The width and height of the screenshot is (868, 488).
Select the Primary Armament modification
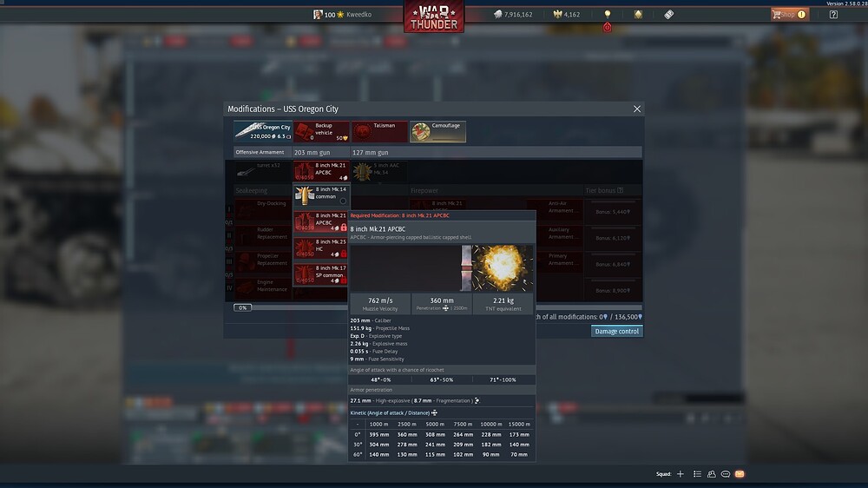[555, 262]
